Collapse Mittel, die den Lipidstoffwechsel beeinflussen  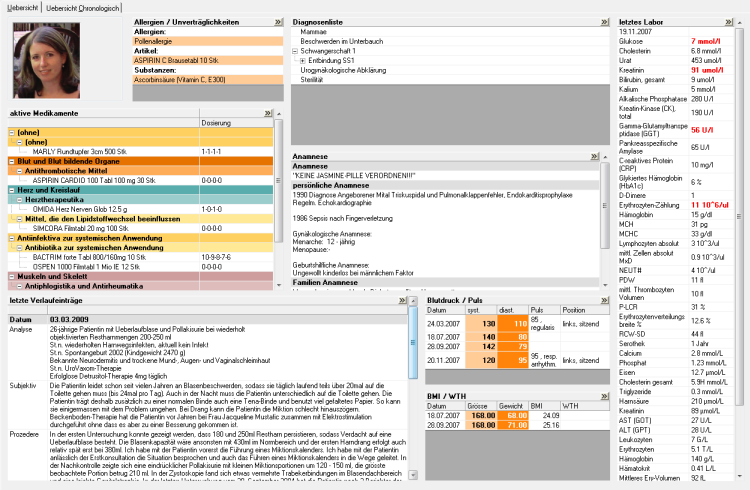point(20,219)
